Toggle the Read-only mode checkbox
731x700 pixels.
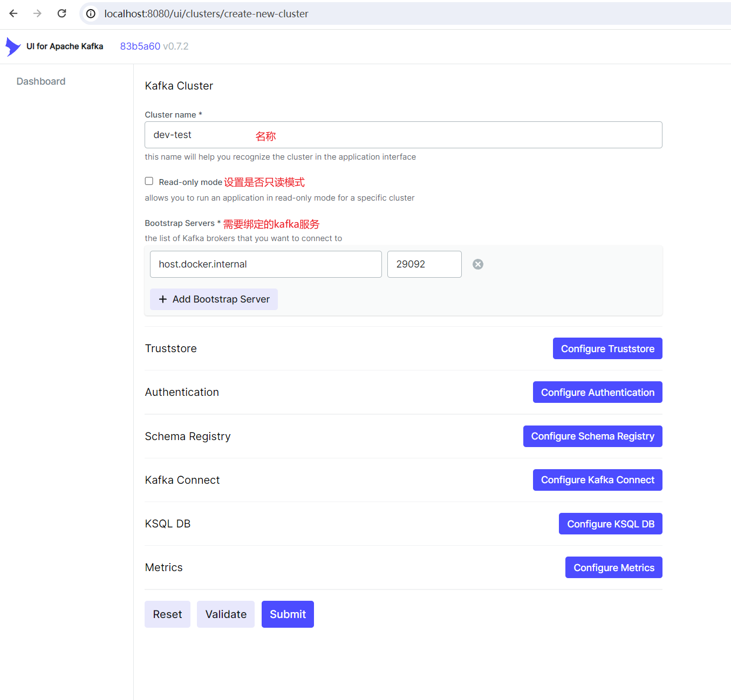pyautogui.click(x=149, y=181)
